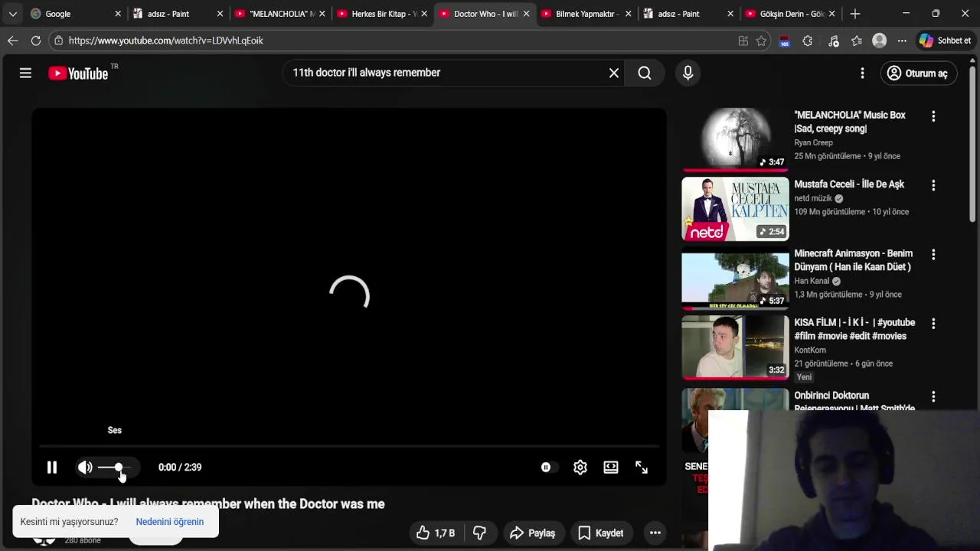
Task: Open Onbirinci Doktorun Rejenerasyonu video title
Action: [x=854, y=402]
